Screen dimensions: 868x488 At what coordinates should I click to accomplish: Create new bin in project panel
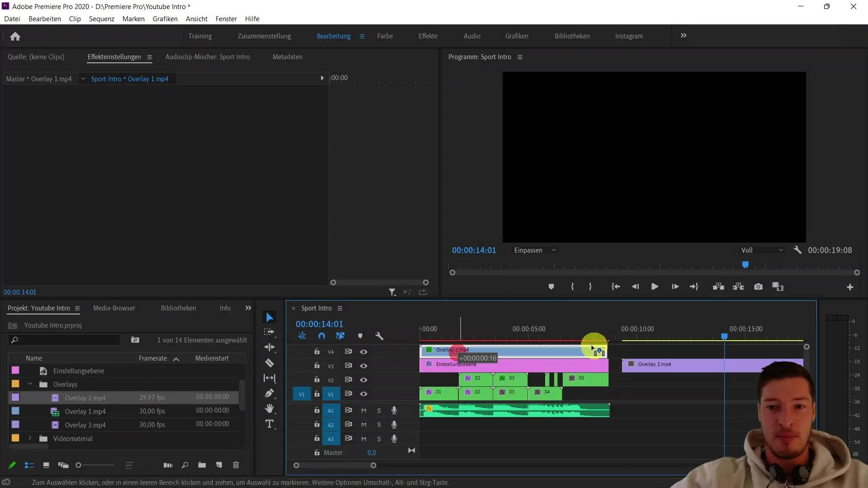pyautogui.click(x=202, y=465)
